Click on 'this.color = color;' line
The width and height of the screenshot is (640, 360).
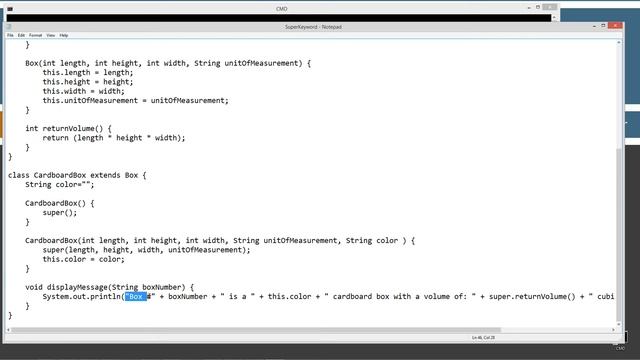[84, 259]
